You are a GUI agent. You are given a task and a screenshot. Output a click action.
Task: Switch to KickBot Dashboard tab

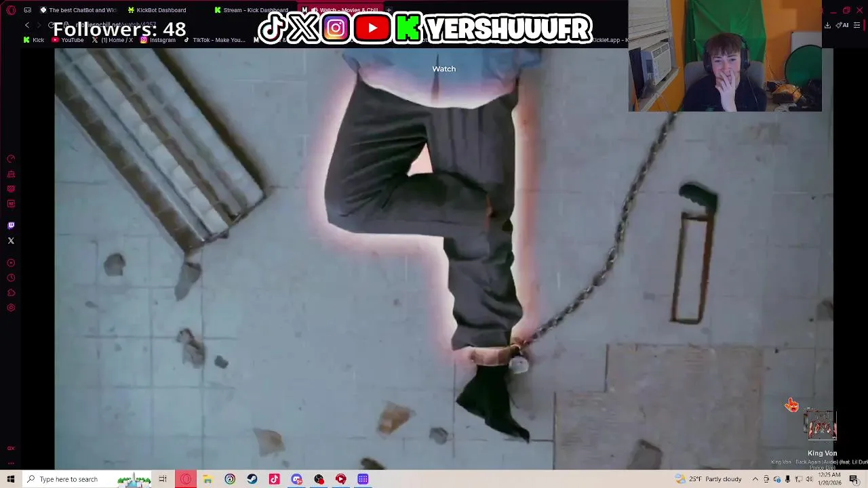click(x=161, y=10)
